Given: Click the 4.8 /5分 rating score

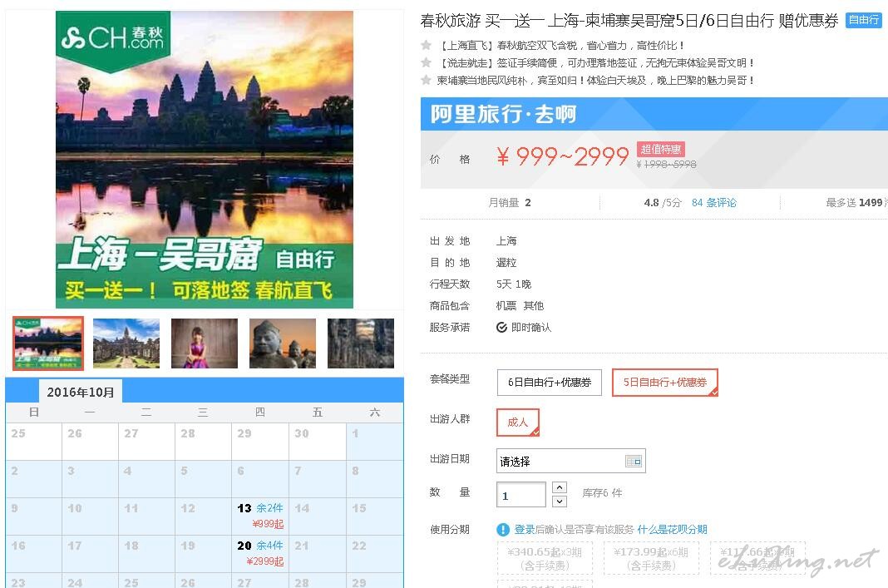Looking at the screenshot, I should [x=663, y=203].
